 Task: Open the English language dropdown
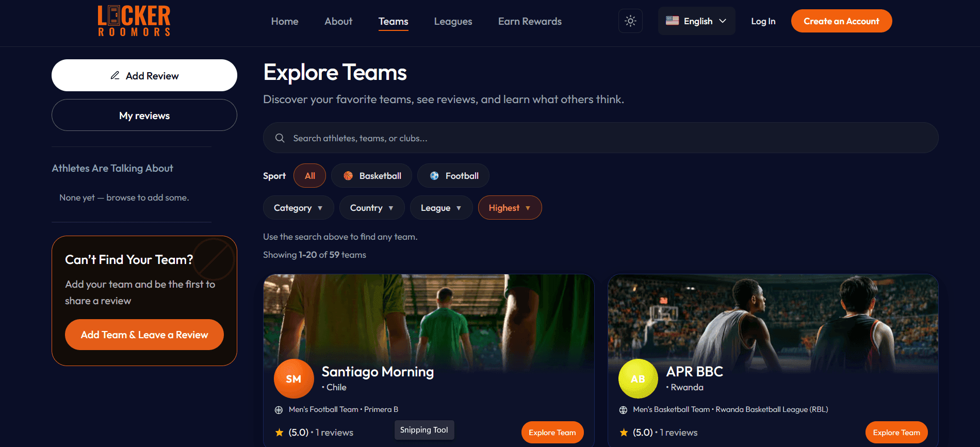pos(696,21)
